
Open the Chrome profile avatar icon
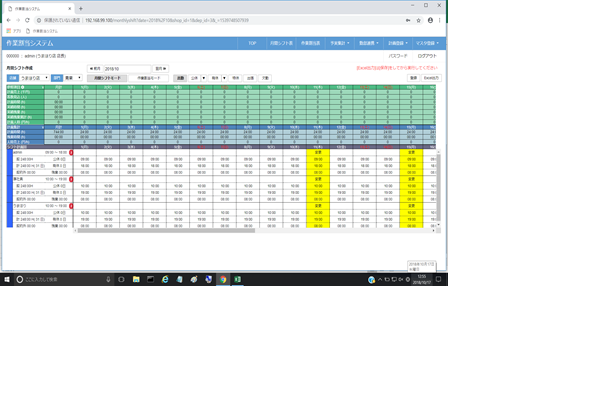tap(430, 20)
